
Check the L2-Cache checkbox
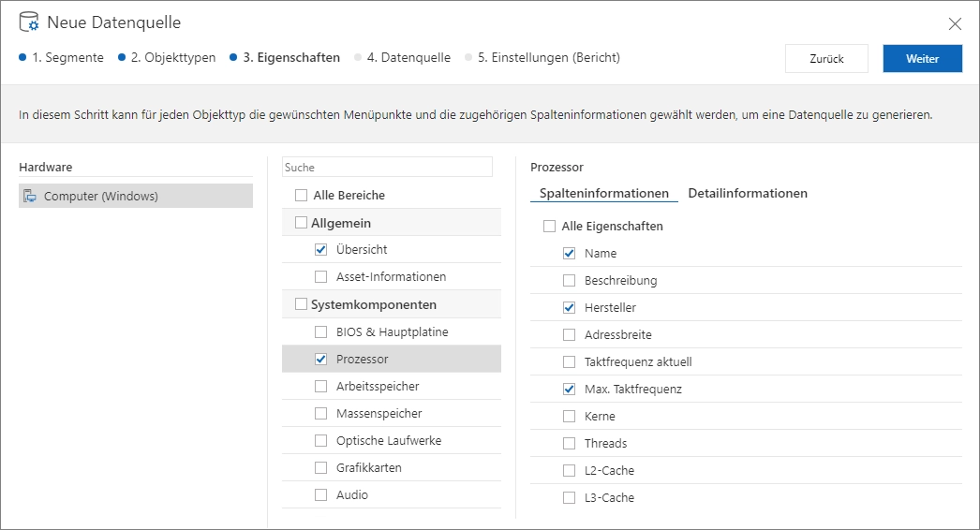coord(569,471)
